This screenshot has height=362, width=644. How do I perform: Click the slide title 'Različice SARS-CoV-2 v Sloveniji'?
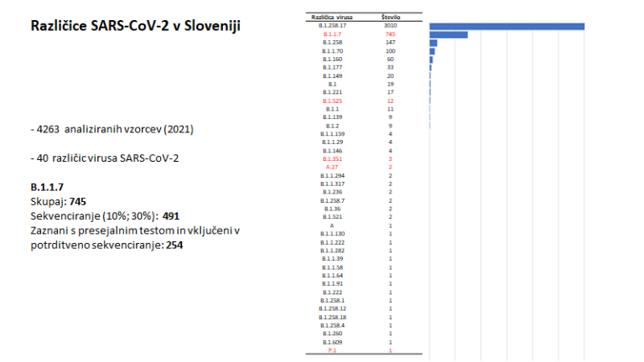[135, 26]
